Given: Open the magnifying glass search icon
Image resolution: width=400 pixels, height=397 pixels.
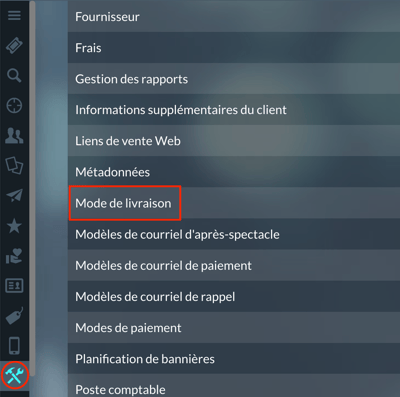Looking at the screenshot, I should click(x=14, y=76).
